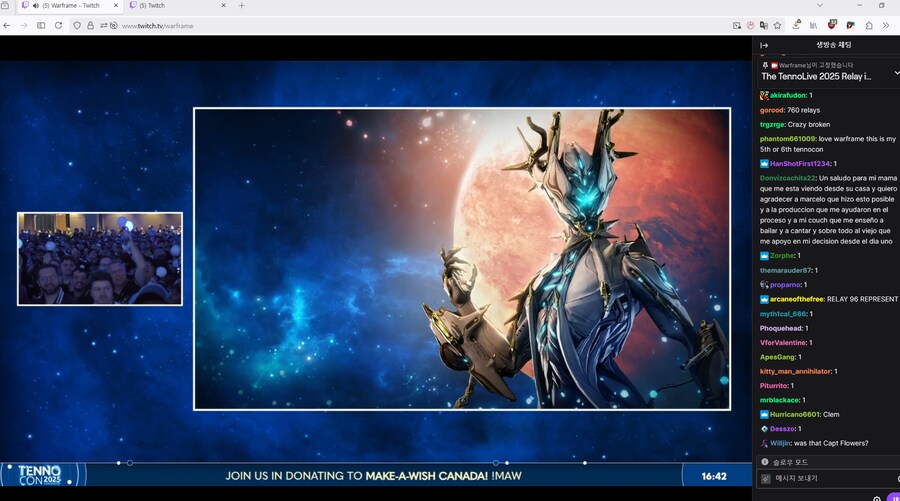Click Piturrito's username in chat
Screen dimensions: 900x501
point(774,386)
